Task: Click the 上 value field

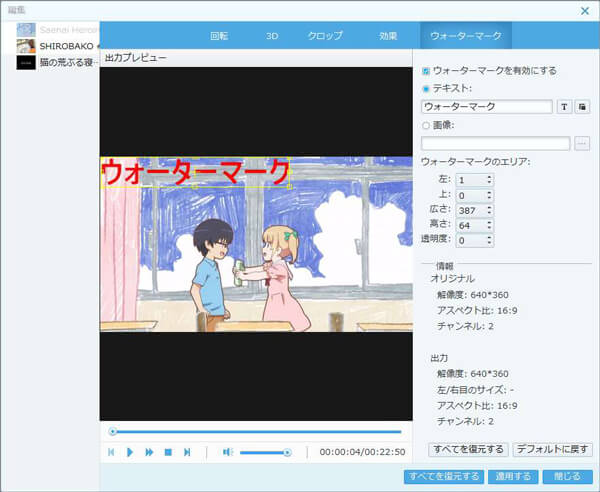Action: click(470, 195)
